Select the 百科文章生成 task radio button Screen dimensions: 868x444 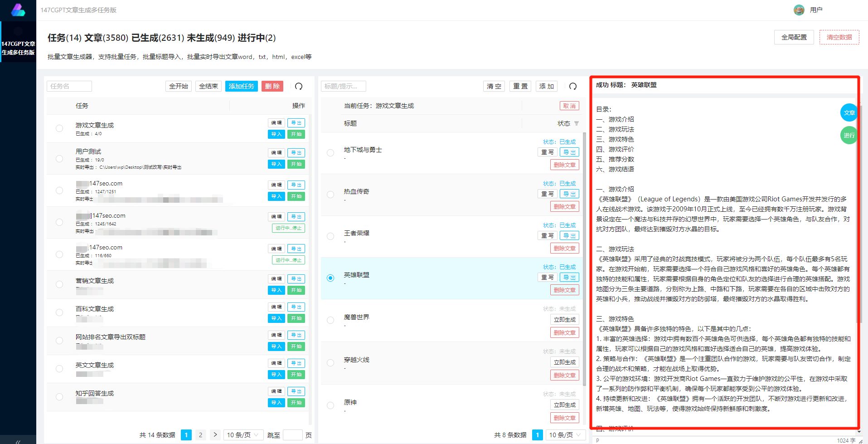[59, 312]
